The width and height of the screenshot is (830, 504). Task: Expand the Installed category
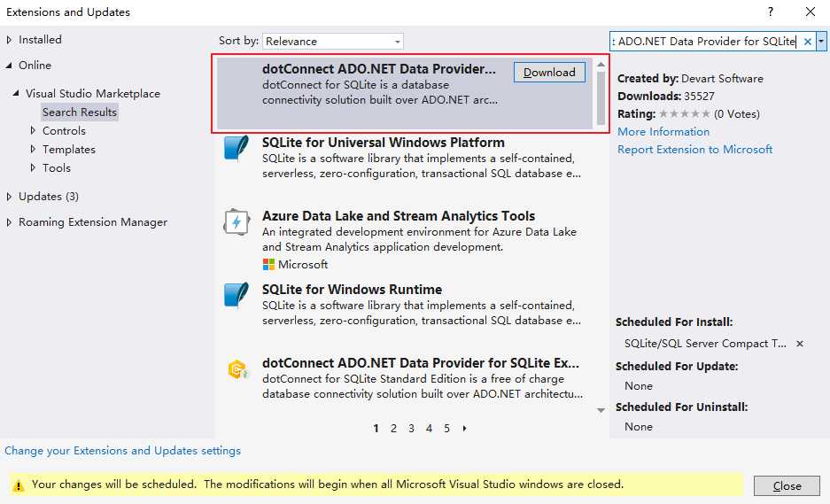[x=9, y=40]
